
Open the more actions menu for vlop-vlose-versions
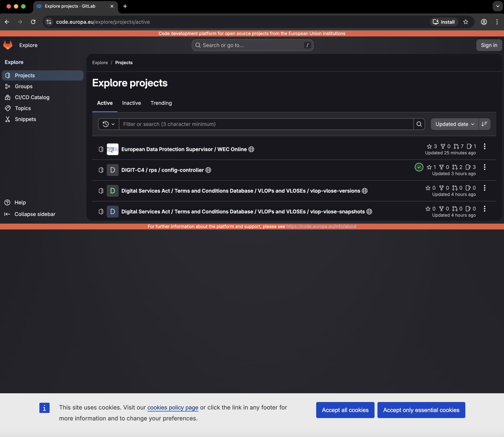485,188
